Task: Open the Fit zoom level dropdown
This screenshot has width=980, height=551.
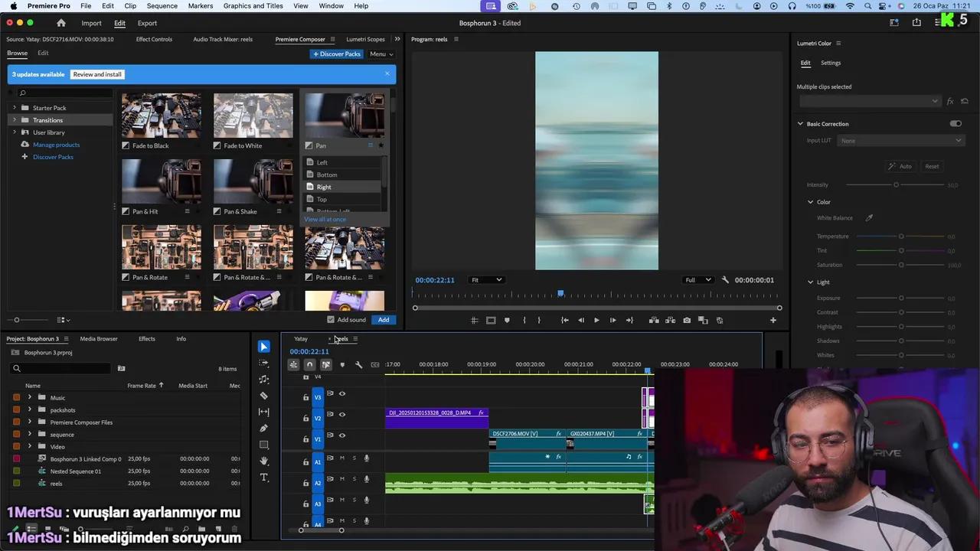Action: coord(486,280)
